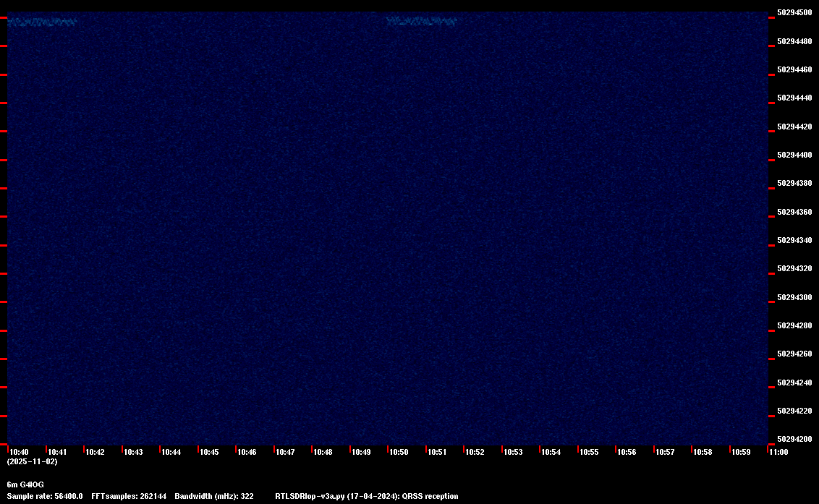Click the 11:00 end time label
The height and width of the screenshot is (504, 819).
[x=778, y=452]
